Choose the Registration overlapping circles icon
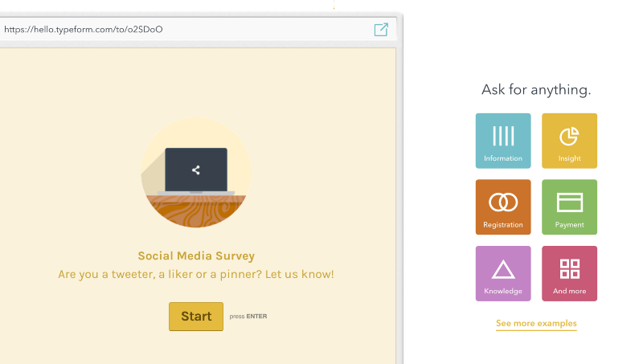 [503, 202]
